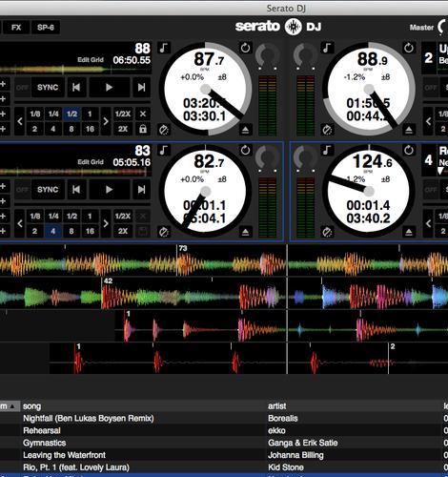Image resolution: width=448 pixels, height=477 pixels.
Task: Select 1/8 beat autoloop on 88 BPM deck
Action: pos(35,114)
